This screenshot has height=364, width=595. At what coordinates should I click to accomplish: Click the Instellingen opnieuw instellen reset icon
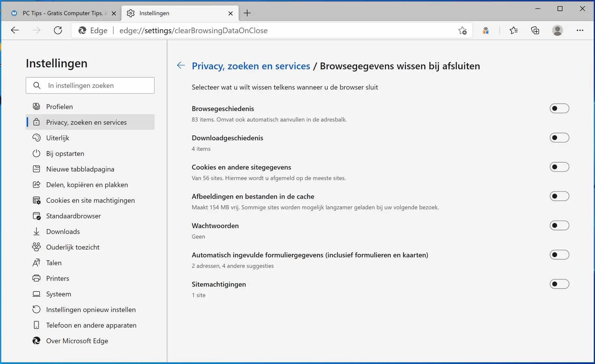coord(36,309)
